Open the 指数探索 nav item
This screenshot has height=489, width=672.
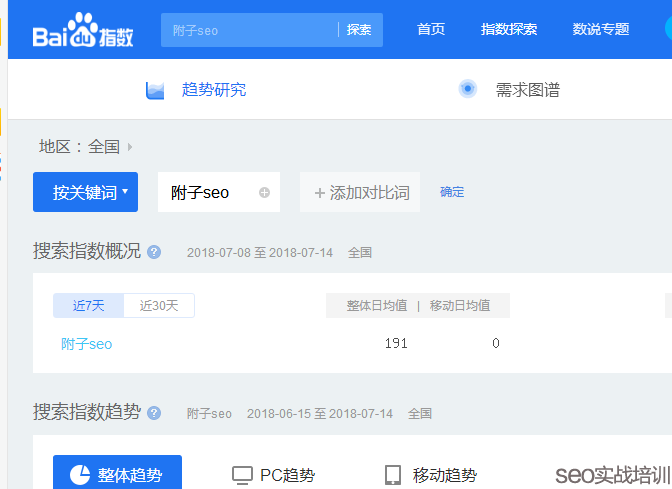[509, 29]
